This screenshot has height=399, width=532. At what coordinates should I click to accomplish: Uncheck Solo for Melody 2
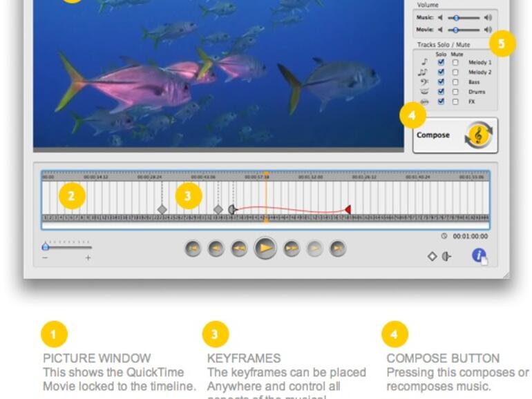[441, 72]
